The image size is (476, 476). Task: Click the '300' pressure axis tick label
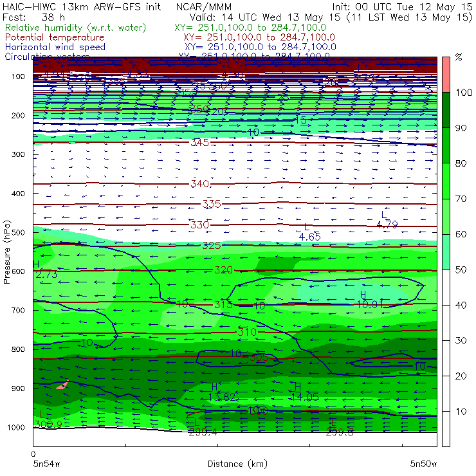(x=18, y=154)
